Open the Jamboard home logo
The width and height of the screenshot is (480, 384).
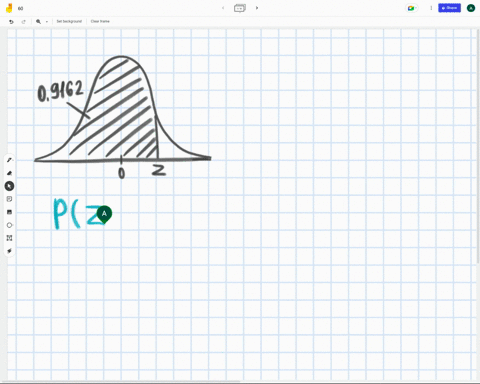tap(9, 8)
